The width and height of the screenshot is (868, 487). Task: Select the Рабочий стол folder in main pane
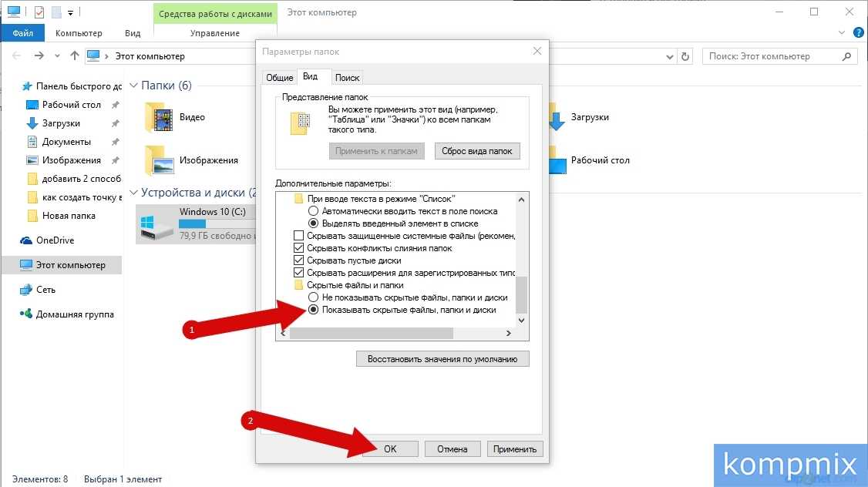click(590, 160)
